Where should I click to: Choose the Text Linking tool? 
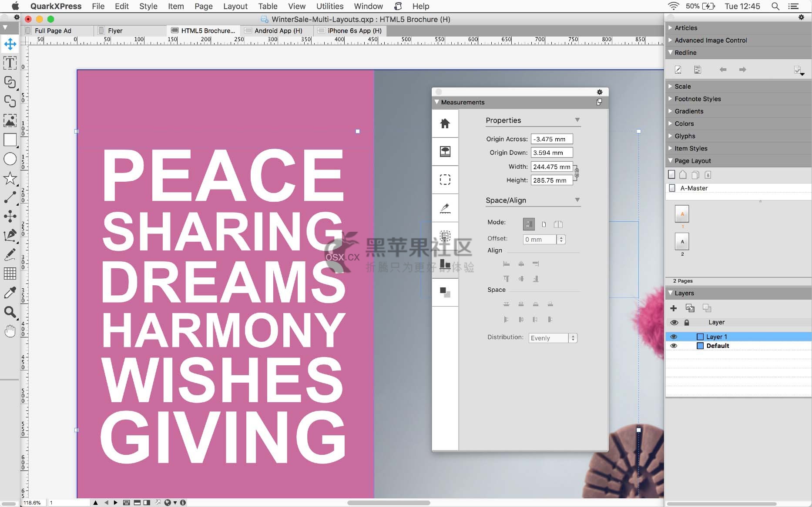pyautogui.click(x=10, y=82)
